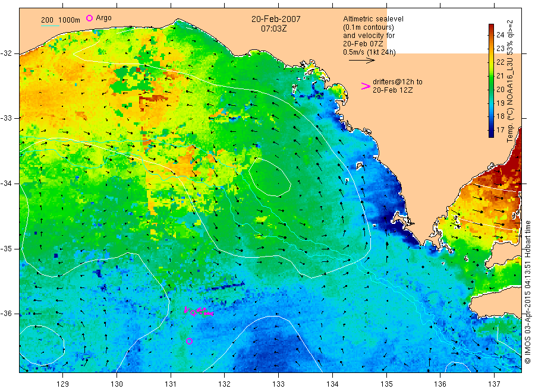This screenshot has width=535, height=392.
Task: Click the 'Altimetric sealevel' legend text
Action: 373,19
